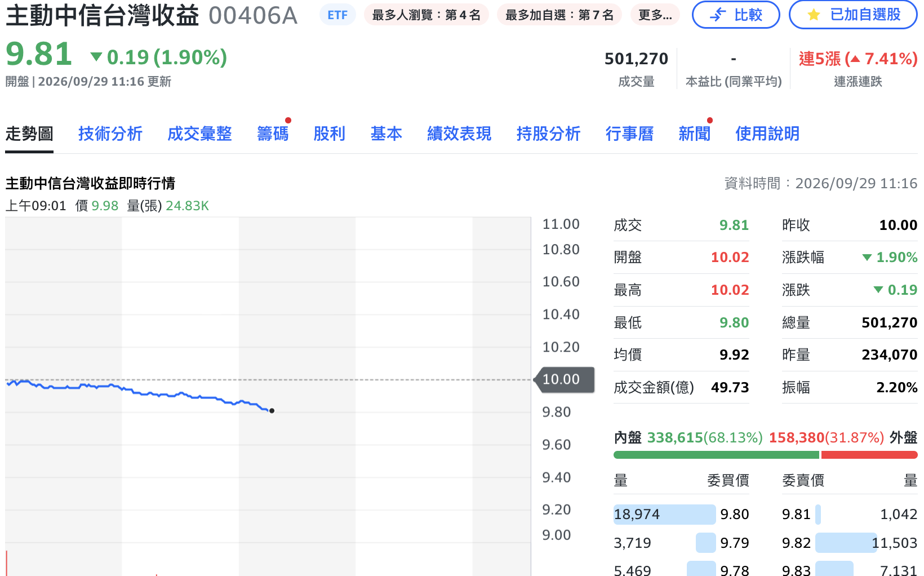Toggle the 已加自選股 watchlist button
This screenshot has width=924, height=576.
(x=854, y=15)
